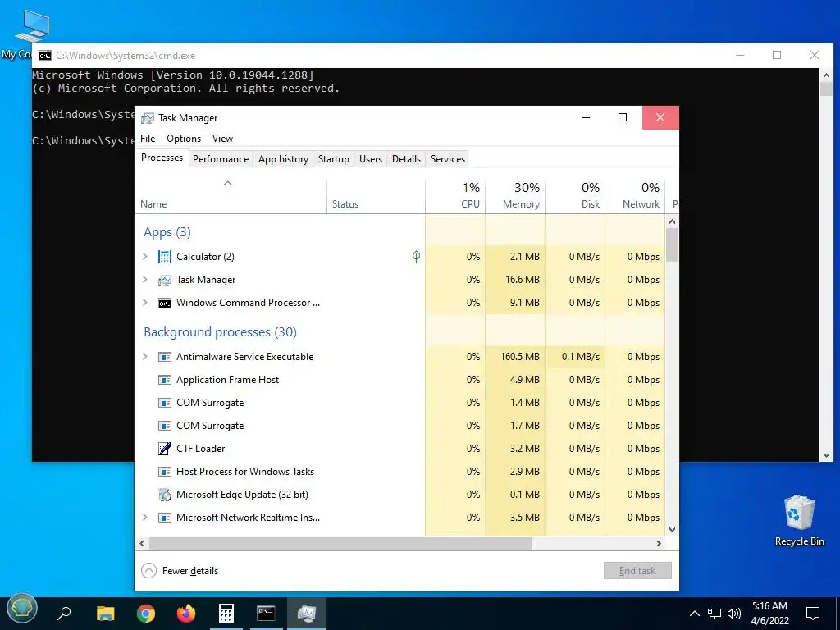
Task: Maximize the cmd.exe window
Action: pos(777,55)
